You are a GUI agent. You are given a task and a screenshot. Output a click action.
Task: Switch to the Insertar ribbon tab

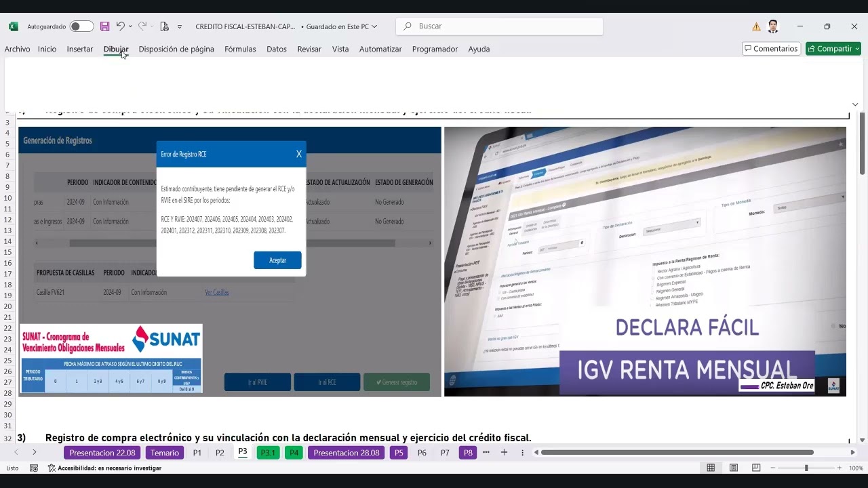pyautogui.click(x=80, y=49)
